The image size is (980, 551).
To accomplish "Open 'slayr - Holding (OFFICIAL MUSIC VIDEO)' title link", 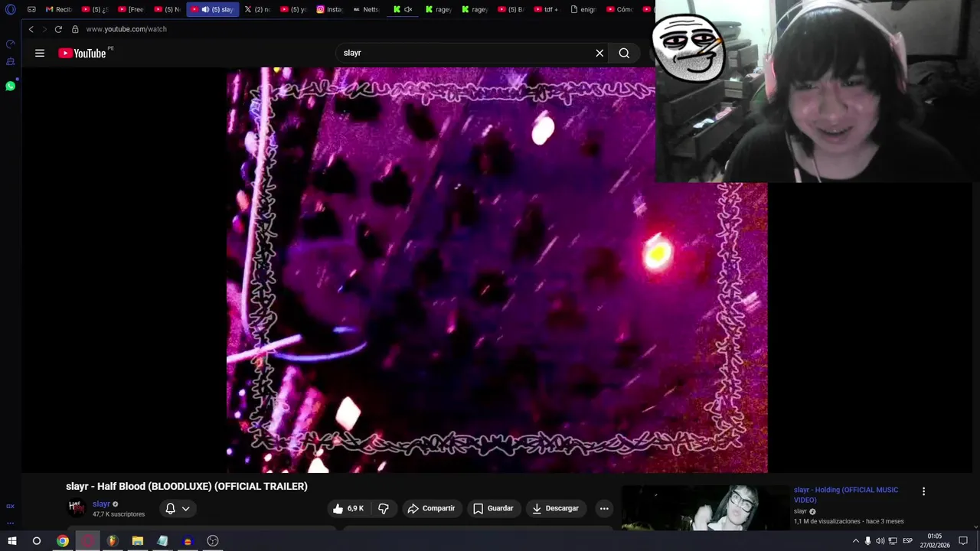I will 846,494.
